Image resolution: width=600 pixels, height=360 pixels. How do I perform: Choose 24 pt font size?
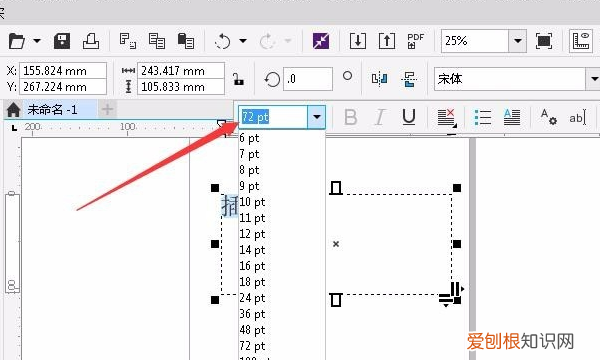282,298
